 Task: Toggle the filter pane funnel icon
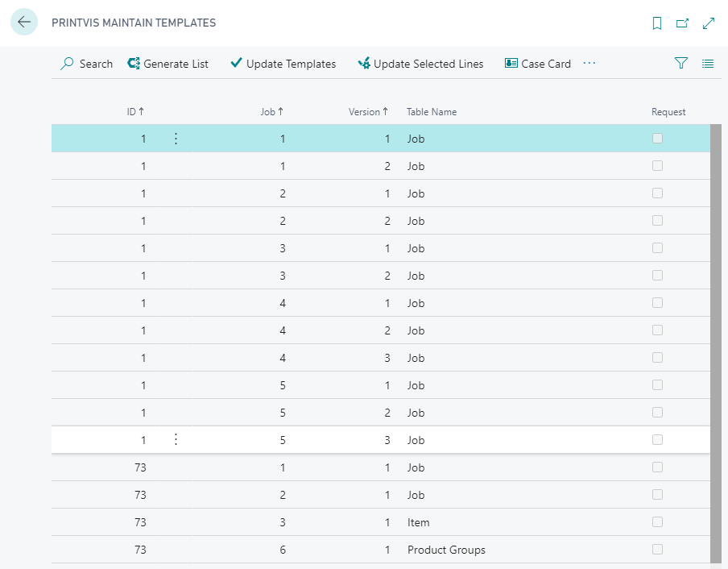681,63
